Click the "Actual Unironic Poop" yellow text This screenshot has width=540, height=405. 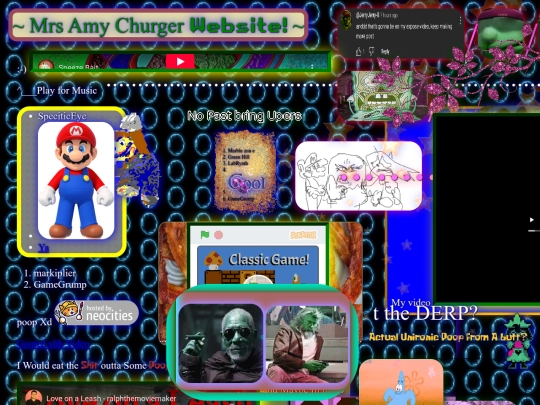pos(447,336)
